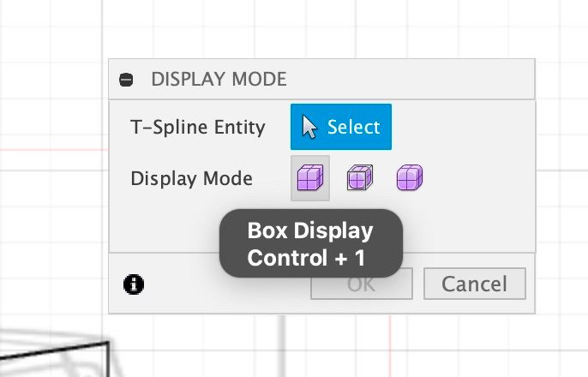Click the gray vertical line below the dialog

coord(282,343)
